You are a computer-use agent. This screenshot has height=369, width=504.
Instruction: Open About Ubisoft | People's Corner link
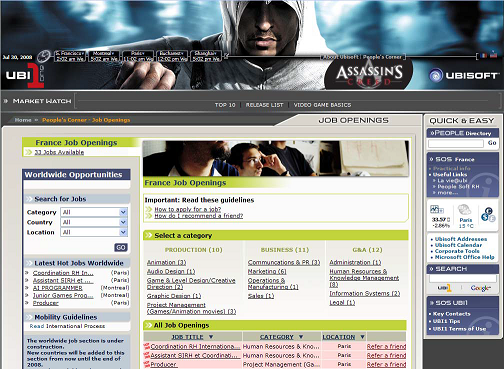pos(363,57)
